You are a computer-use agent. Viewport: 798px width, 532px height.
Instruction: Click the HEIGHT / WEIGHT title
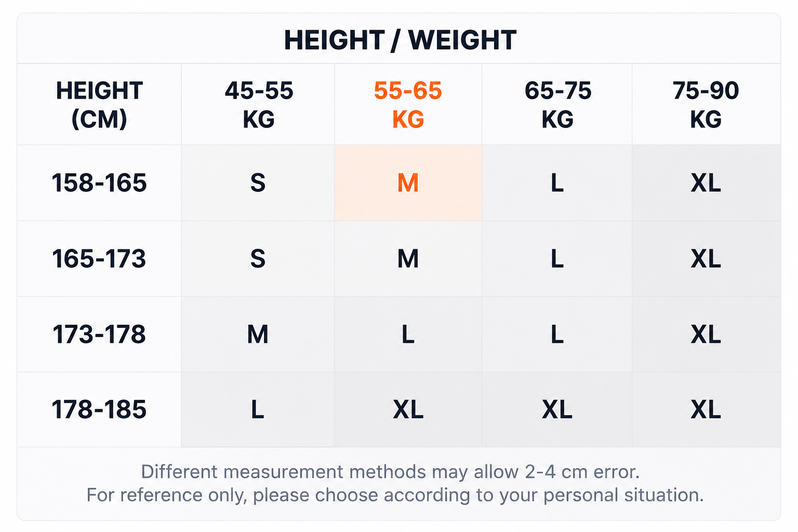(x=400, y=40)
